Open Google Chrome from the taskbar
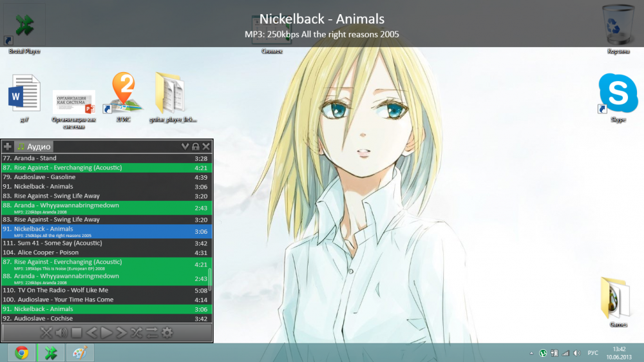This screenshot has height=362, width=644. coord(21,352)
